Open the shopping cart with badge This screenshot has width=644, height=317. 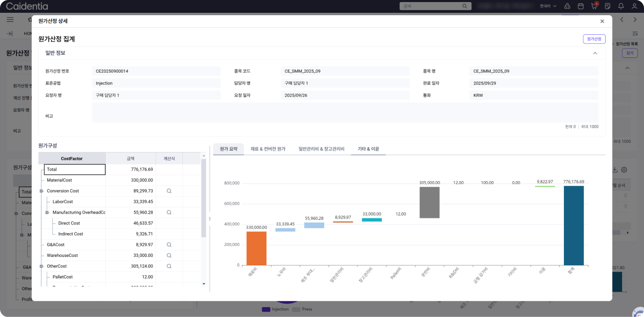[594, 6]
